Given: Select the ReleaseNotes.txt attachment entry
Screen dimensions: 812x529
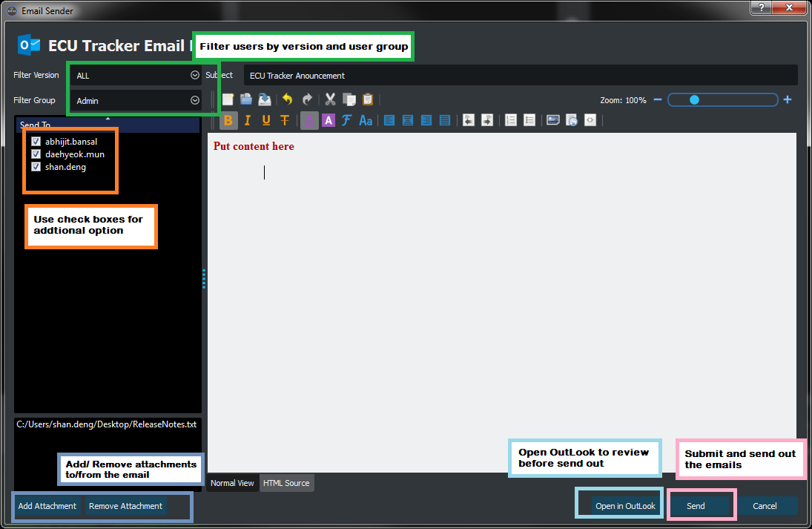Looking at the screenshot, I should coord(107,424).
